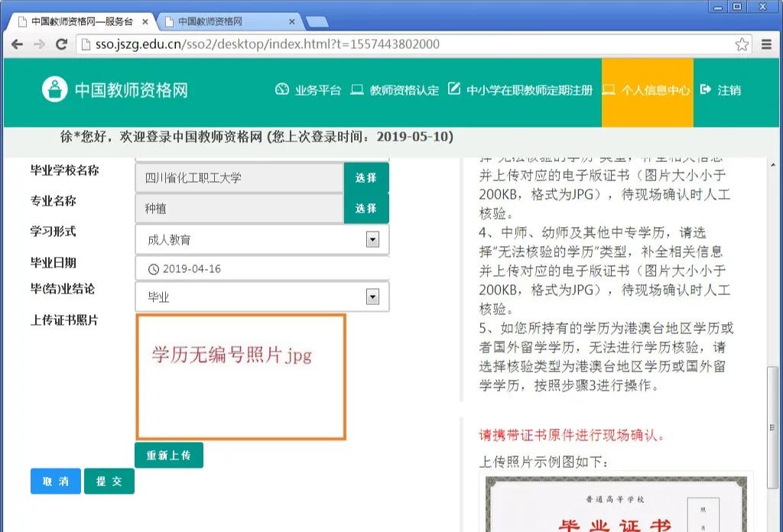Open the 个人信息中心 section icon

607,89
